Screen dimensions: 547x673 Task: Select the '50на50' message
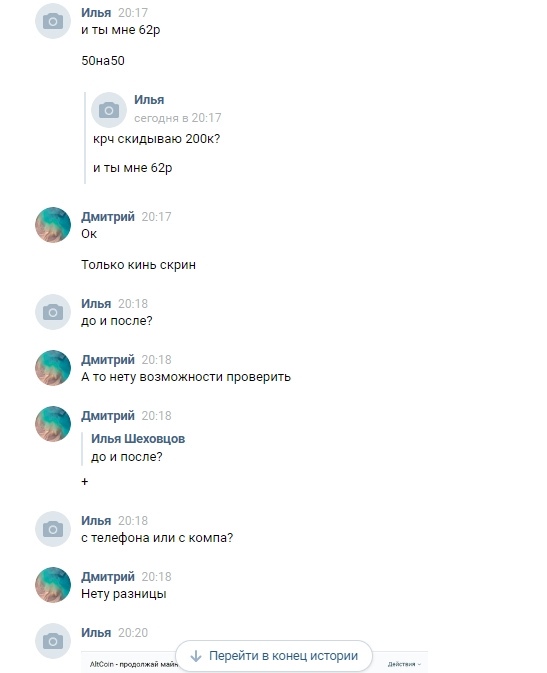pos(103,61)
